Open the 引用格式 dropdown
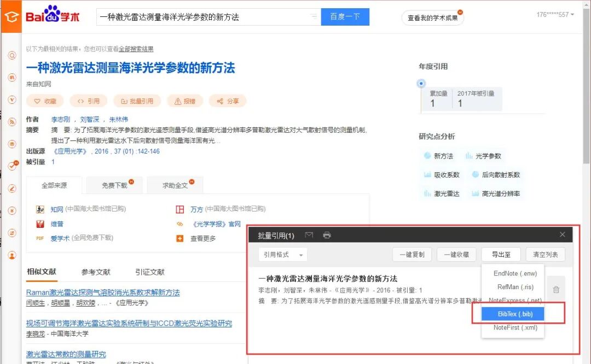This screenshot has height=364, width=591. [x=283, y=255]
